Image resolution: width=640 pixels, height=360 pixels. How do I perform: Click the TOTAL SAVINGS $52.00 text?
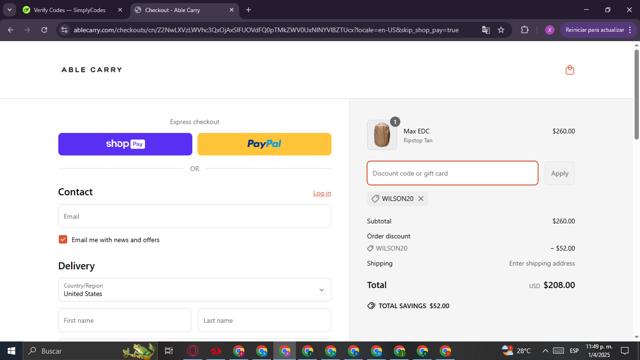(x=413, y=306)
